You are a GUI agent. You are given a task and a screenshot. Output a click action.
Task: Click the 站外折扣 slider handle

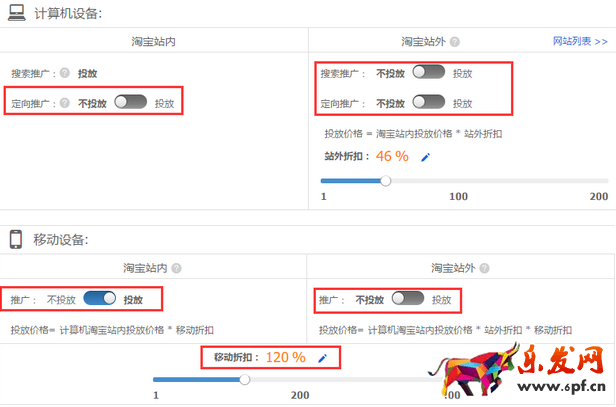(385, 181)
